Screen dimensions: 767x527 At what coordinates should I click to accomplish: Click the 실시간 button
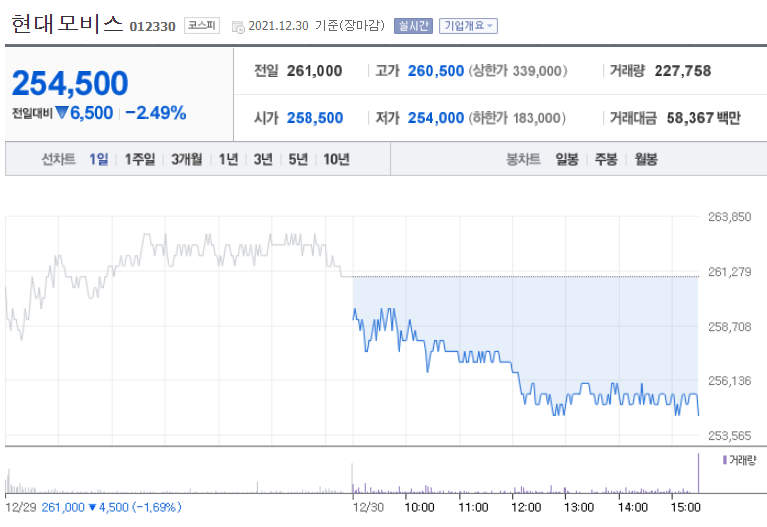(413, 26)
